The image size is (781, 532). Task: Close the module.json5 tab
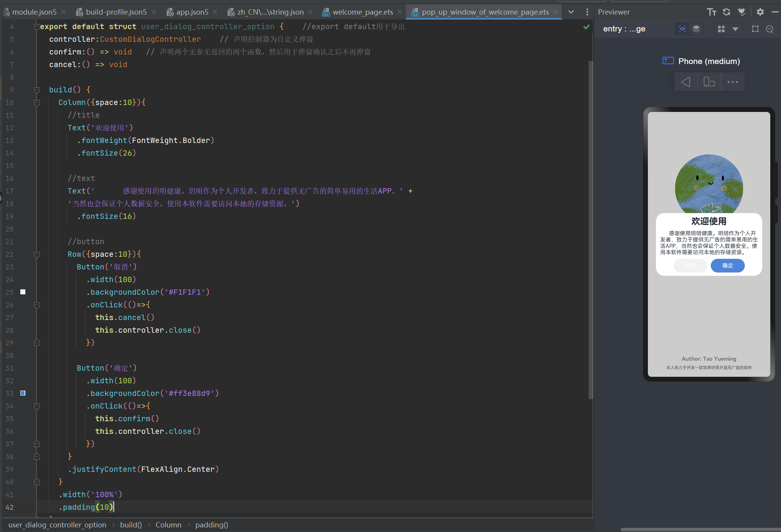[64, 12]
